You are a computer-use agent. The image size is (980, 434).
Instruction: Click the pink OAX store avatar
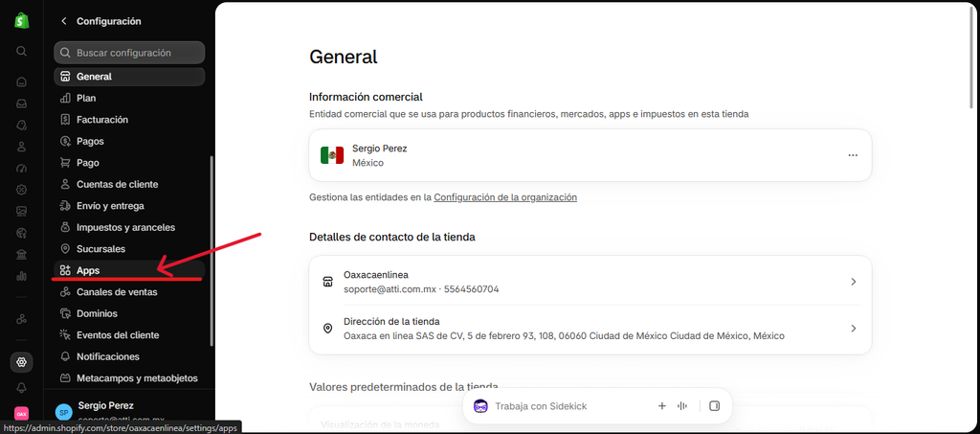point(22,414)
